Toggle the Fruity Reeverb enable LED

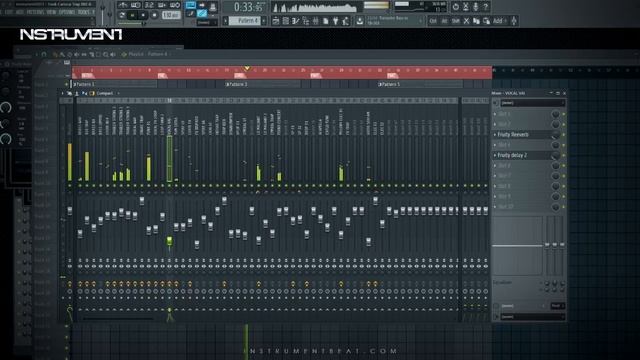point(564,135)
